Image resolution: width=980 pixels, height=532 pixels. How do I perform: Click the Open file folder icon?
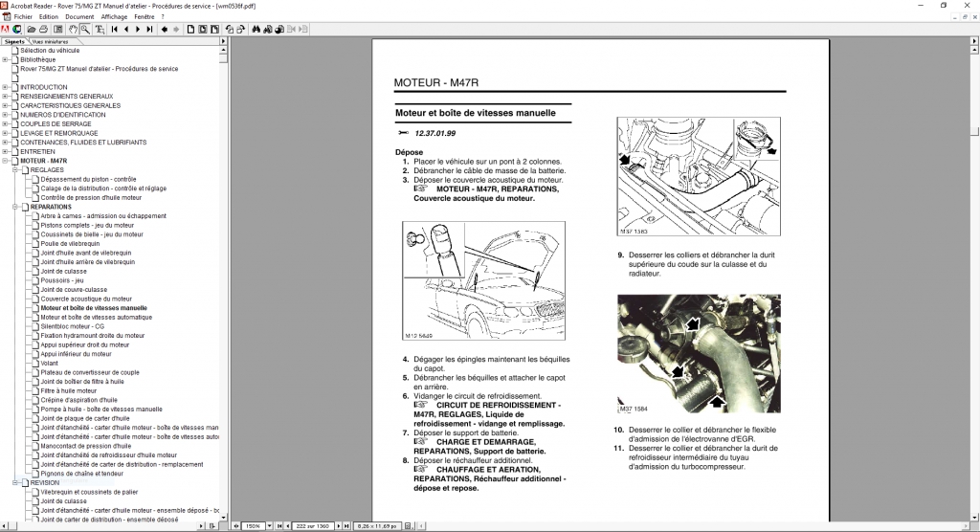tap(32, 30)
